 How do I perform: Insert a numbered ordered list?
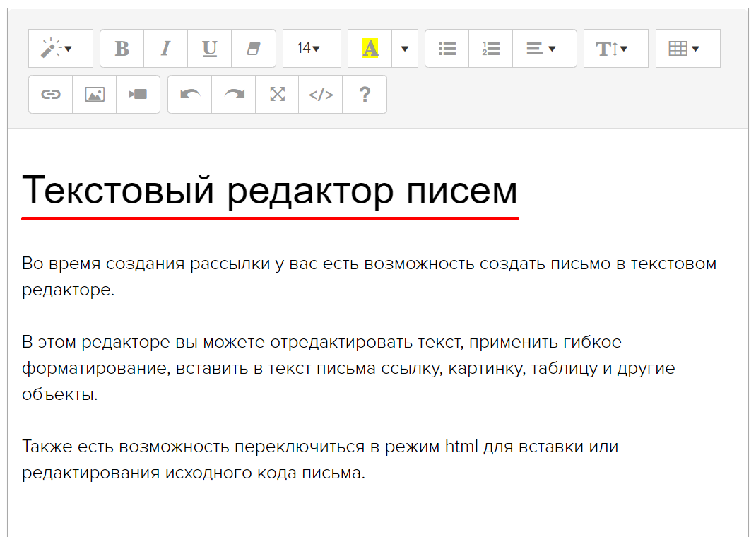click(490, 49)
